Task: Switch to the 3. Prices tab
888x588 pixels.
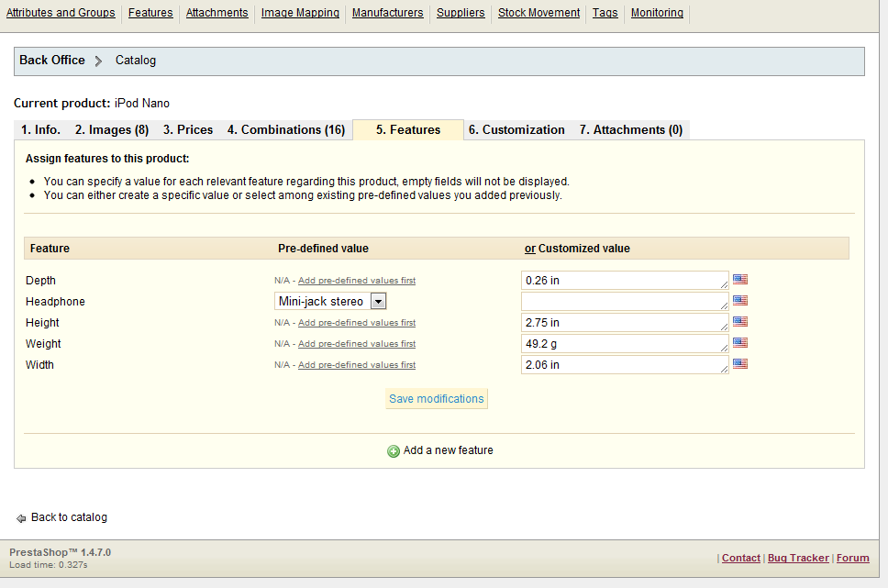Action: 188,129
